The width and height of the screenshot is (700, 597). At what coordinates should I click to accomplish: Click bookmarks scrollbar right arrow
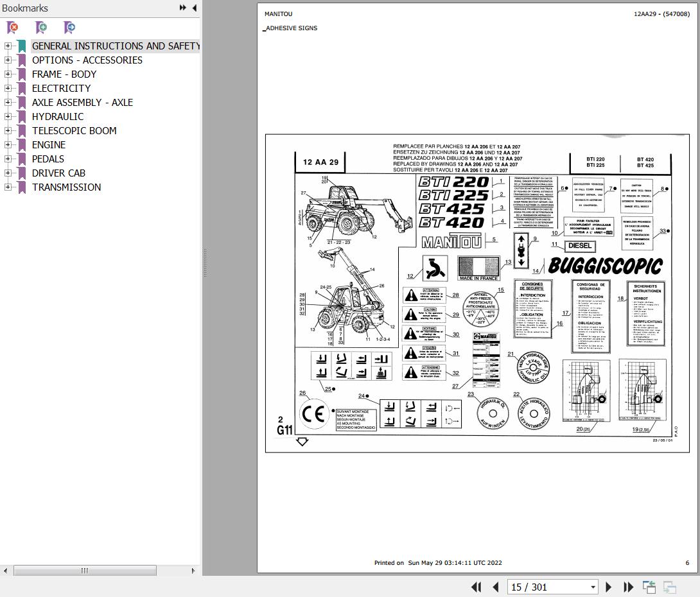(x=193, y=571)
